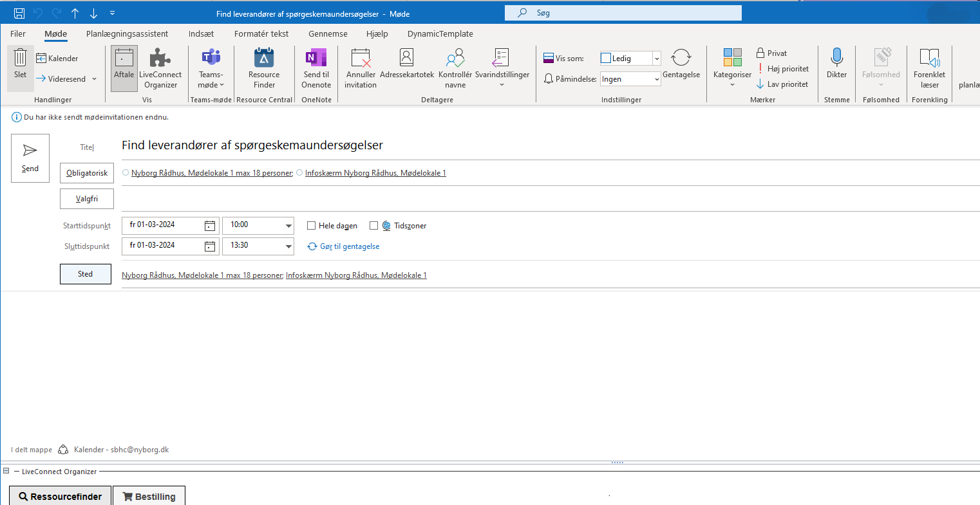Click the Gør til gentagelse link
980x505 pixels.
click(x=349, y=246)
